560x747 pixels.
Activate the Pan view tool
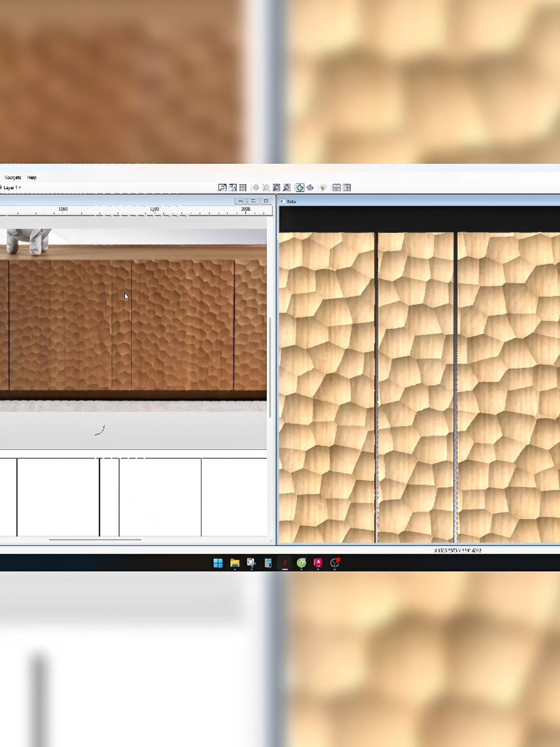(254, 188)
